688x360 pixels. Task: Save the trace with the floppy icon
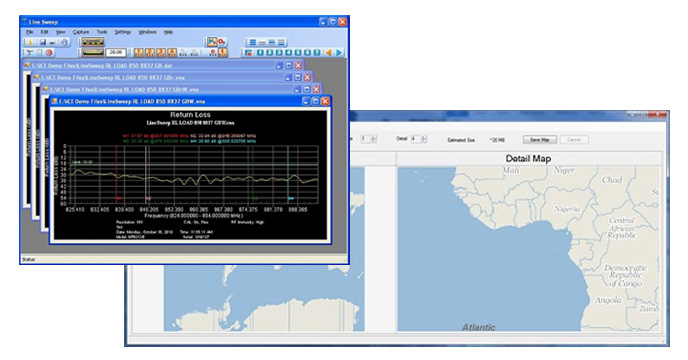coord(43,43)
